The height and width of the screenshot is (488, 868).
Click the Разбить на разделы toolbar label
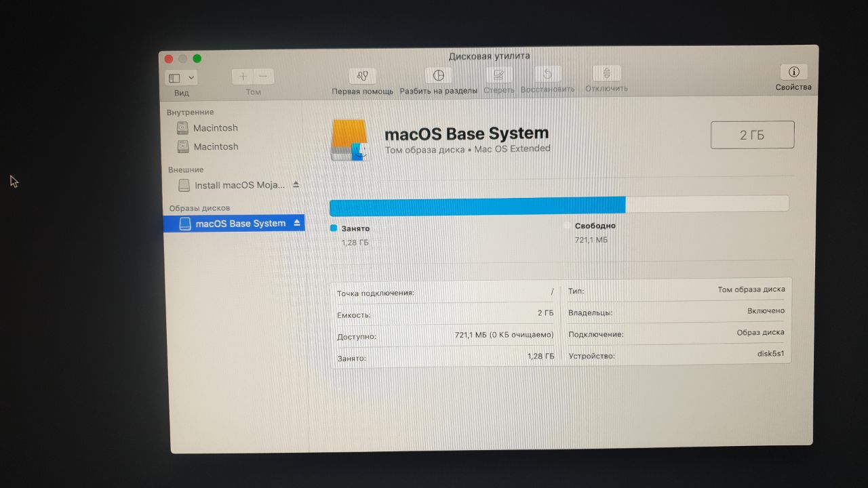click(439, 90)
